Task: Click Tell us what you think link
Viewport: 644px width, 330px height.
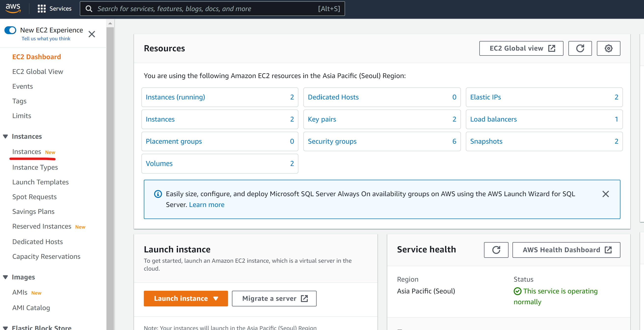Action: pos(46,39)
